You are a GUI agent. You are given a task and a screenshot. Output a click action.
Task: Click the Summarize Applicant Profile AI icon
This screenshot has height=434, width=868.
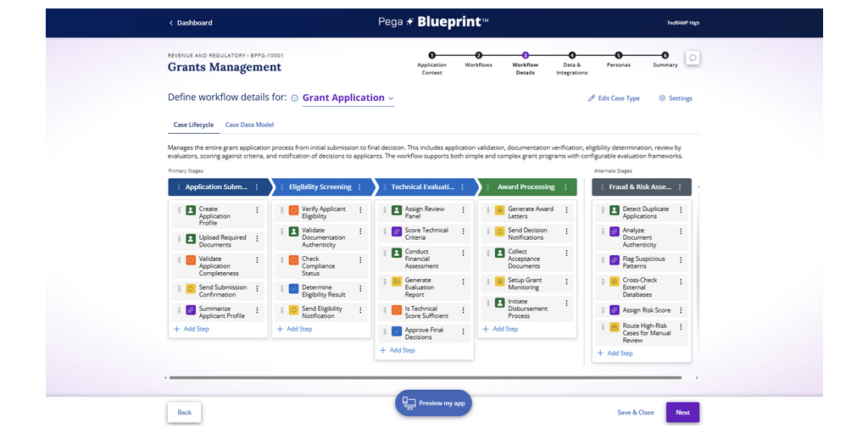click(x=191, y=310)
